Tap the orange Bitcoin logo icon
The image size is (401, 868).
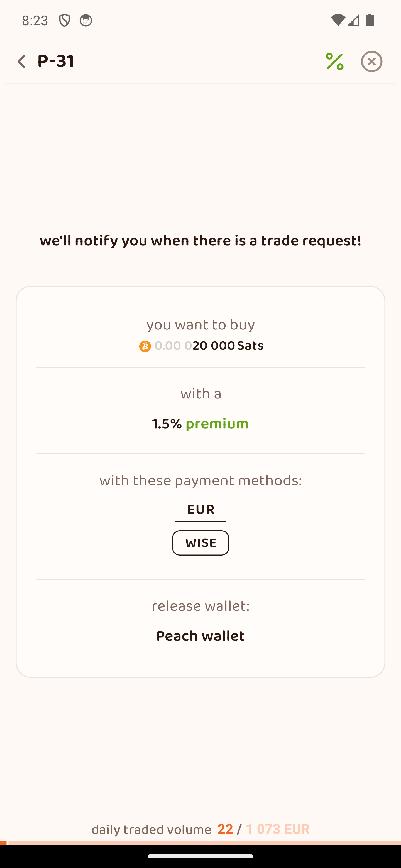click(x=145, y=346)
